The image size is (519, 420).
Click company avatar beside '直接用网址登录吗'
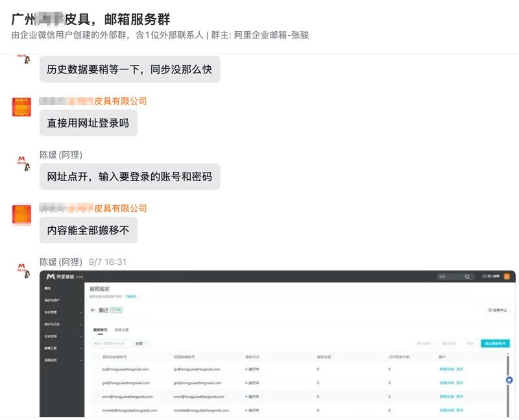coord(21,107)
